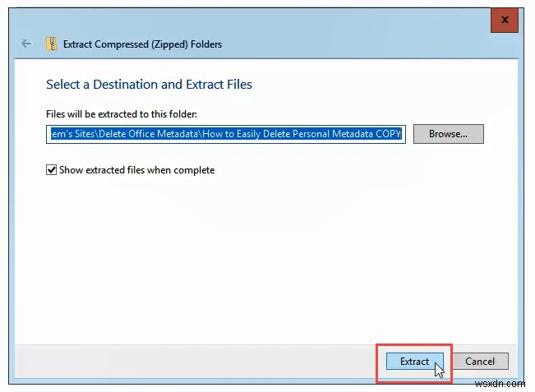Screen dimensions: 535x392
Task: Click the 'Show extracted files when complete' label
Action: pos(136,170)
